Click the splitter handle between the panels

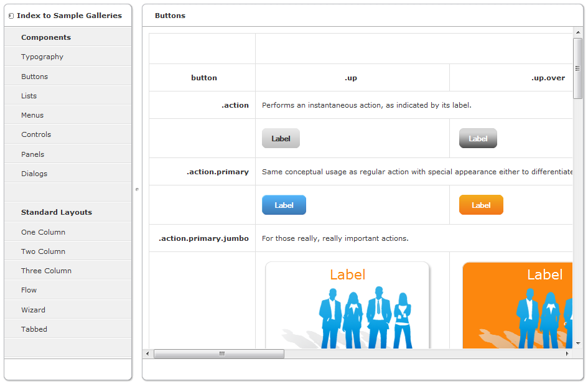click(138, 189)
